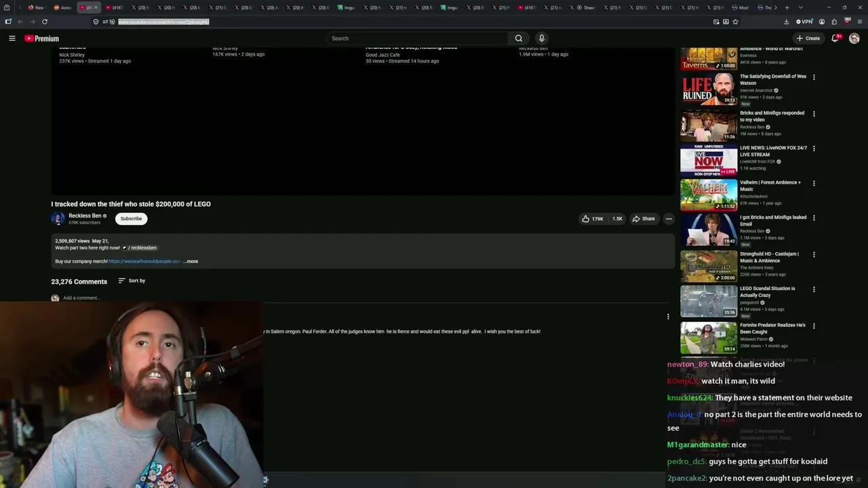Click the 2,509,807 views text
This screenshot has height=488, width=868.
click(x=73, y=241)
